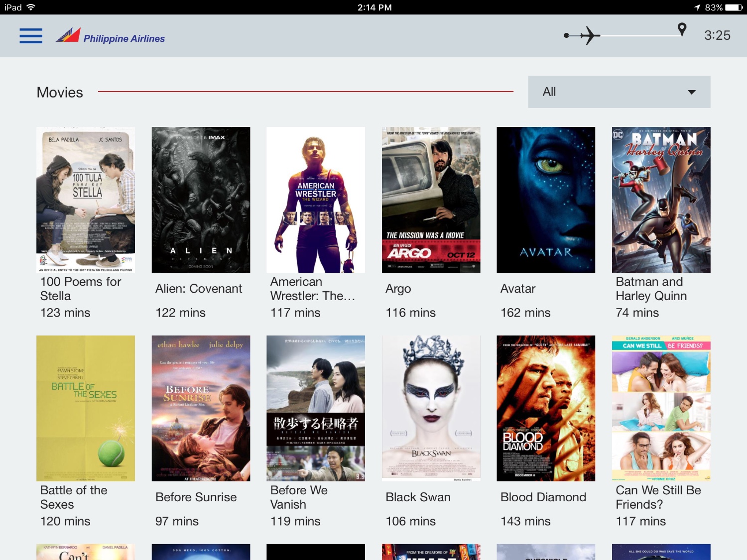Select the title Before Sunrise
The height and width of the screenshot is (560, 747).
point(196,497)
